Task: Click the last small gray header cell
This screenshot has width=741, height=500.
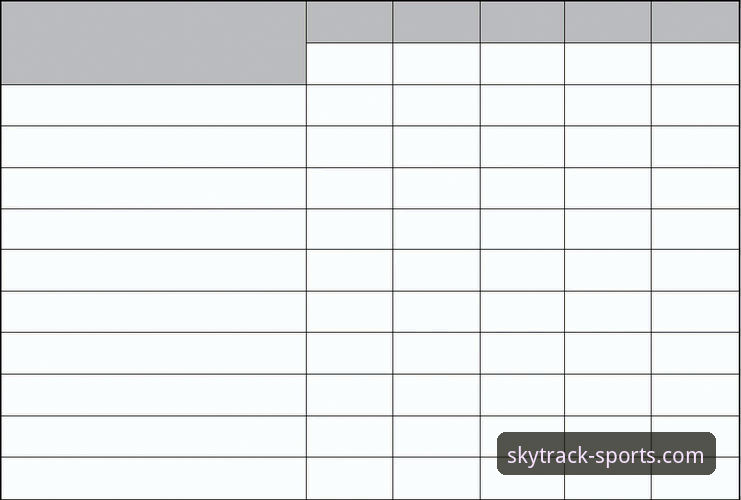Action: pyautogui.click(x=696, y=22)
